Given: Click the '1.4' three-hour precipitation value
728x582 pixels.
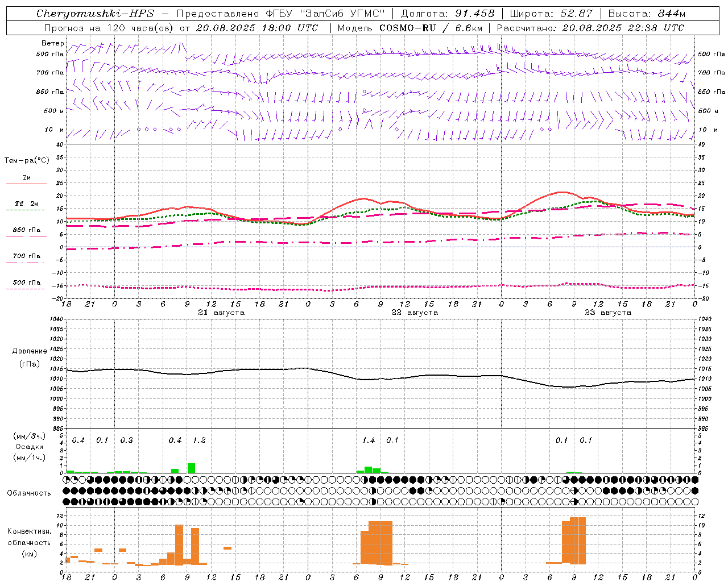Looking at the screenshot, I should [x=369, y=440].
